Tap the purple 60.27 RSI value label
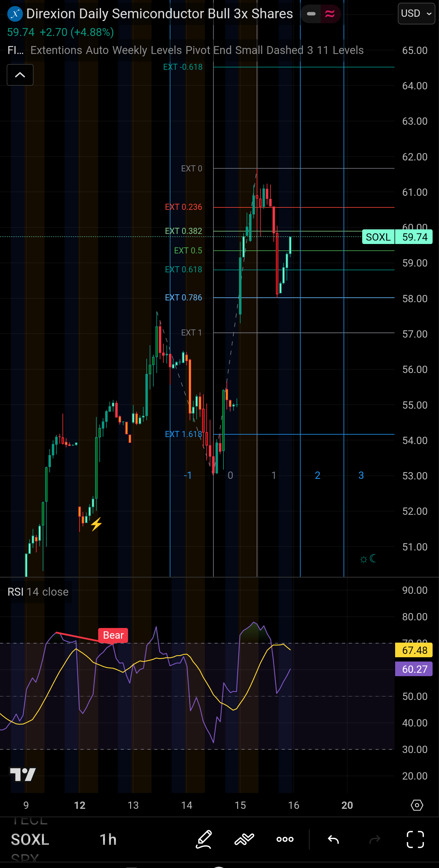 (414, 669)
